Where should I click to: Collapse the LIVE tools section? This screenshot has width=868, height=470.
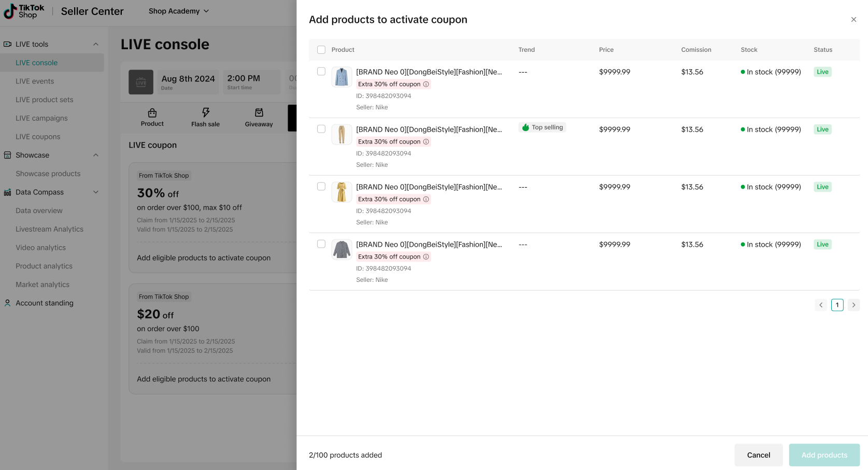coord(96,44)
